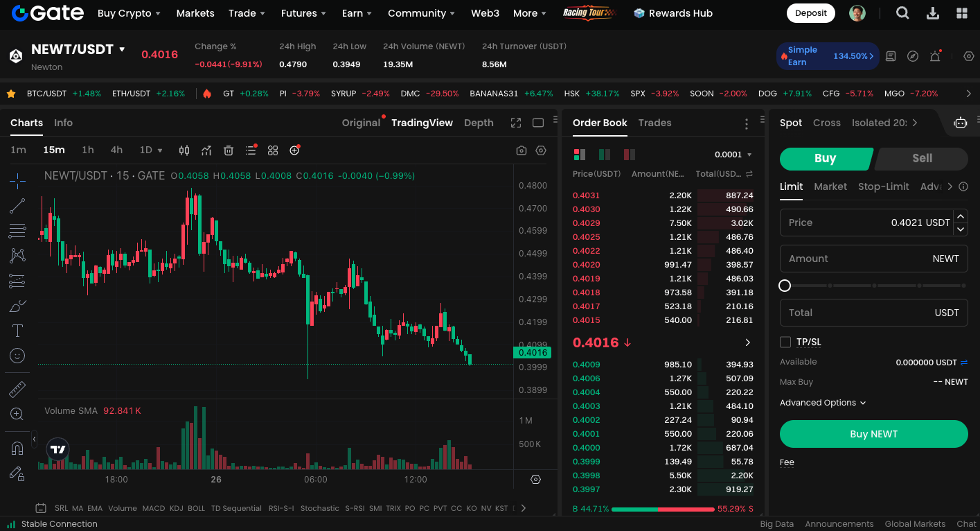Show only sell orders in order book
This screenshot has height=531, width=980.
point(629,155)
